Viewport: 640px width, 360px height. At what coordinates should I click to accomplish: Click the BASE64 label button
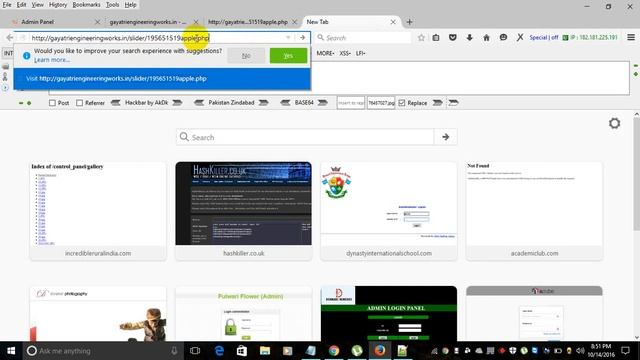pos(304,103)
